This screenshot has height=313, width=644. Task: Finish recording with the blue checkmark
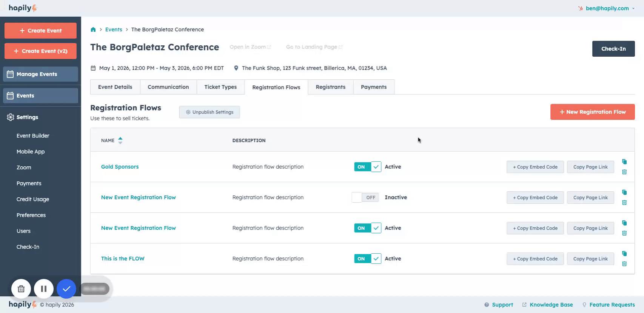pos(66,289)
